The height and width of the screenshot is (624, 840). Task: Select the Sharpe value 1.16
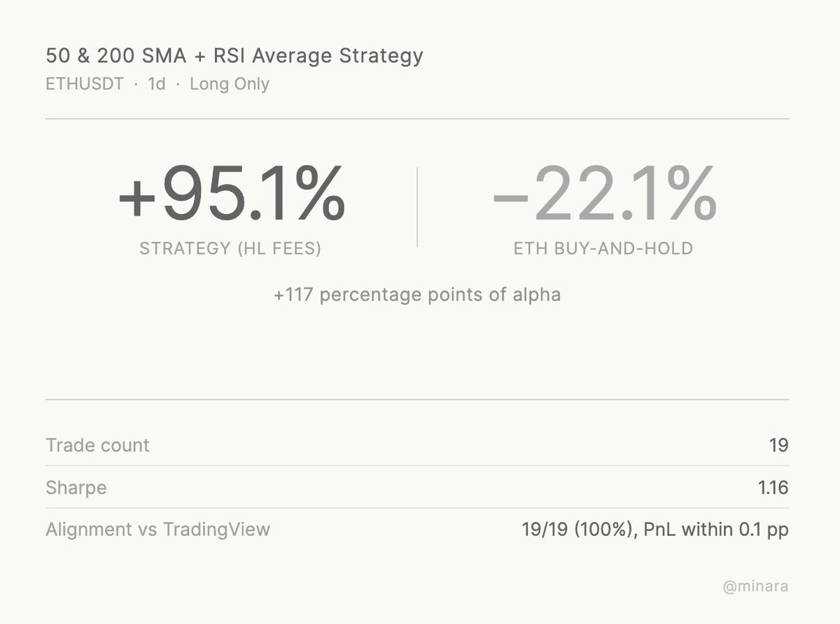coord(773,488)
